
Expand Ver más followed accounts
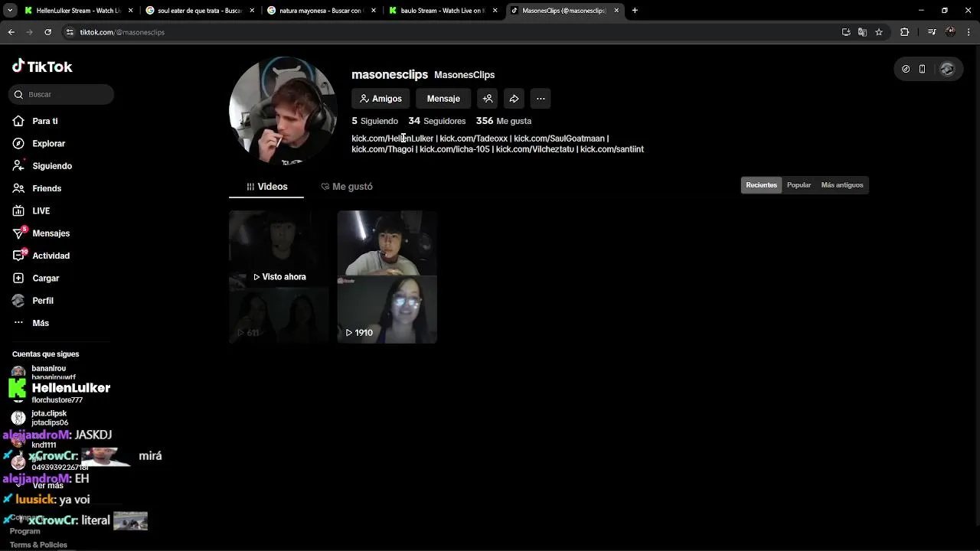click(47, 486)
